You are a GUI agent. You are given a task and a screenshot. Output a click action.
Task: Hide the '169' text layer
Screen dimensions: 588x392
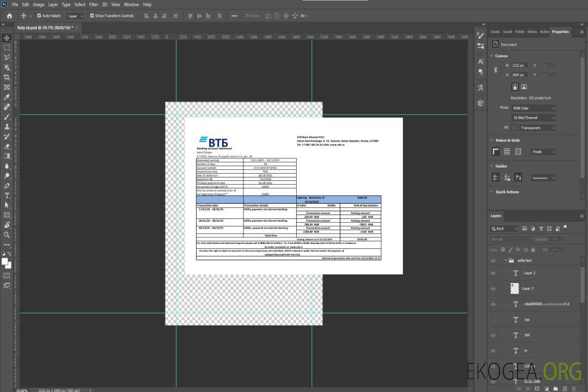click(493, 335)
